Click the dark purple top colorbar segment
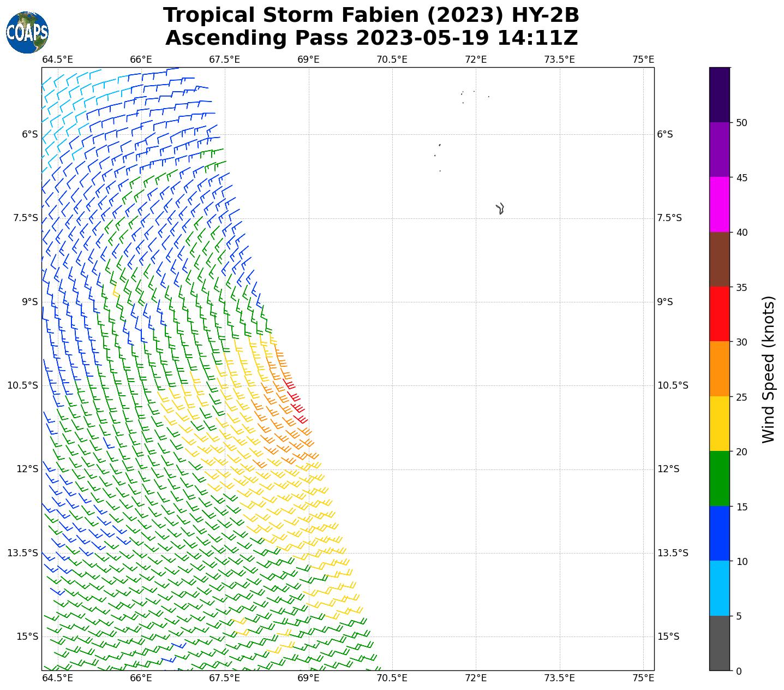Image resolution: width=784 pixels, height=690 pixels. (x=719, y=94)
